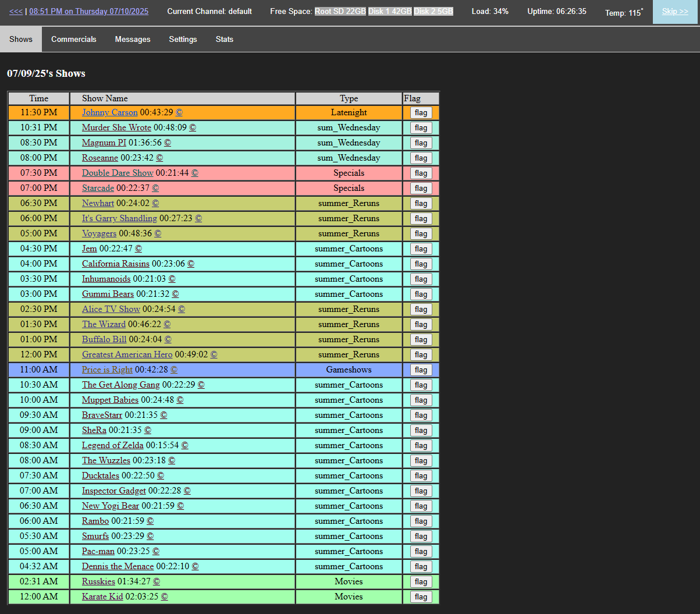Open the Ducktales show link
The height and width of the screenshot is (614, 700).
point(101,475)
